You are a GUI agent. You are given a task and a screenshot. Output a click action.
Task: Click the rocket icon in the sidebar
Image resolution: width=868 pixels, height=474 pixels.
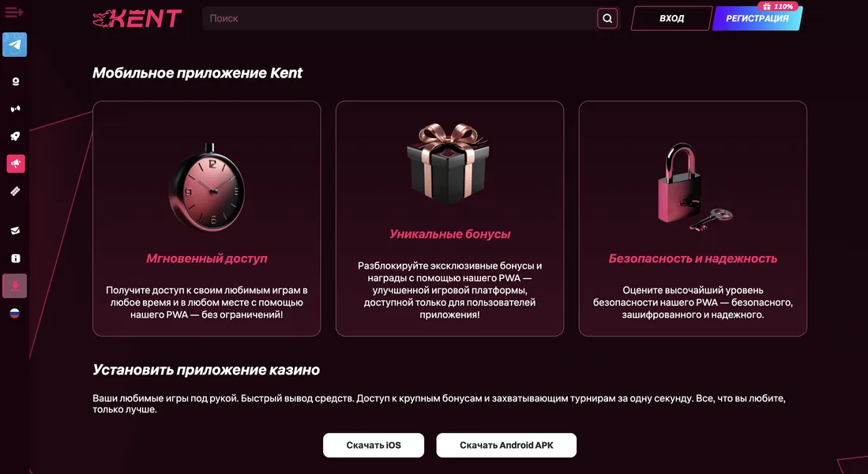14,135
